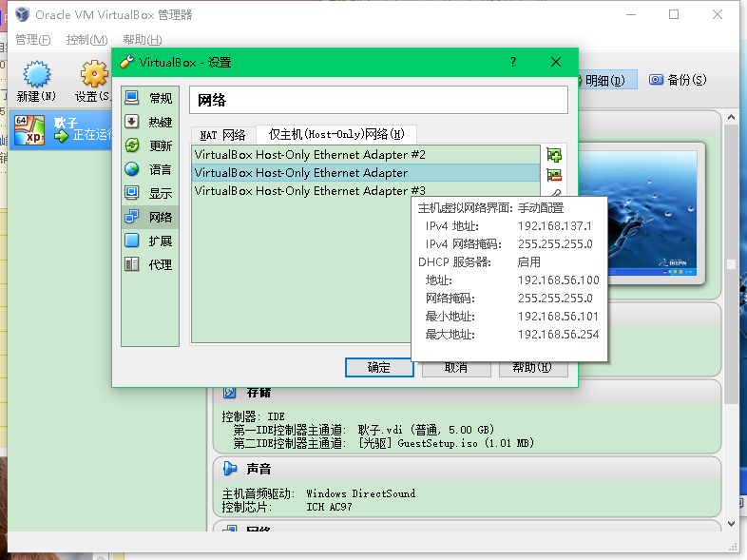Switch to the NAT 网络 tab
Screen dimensions: 747x560
(223, 135)
